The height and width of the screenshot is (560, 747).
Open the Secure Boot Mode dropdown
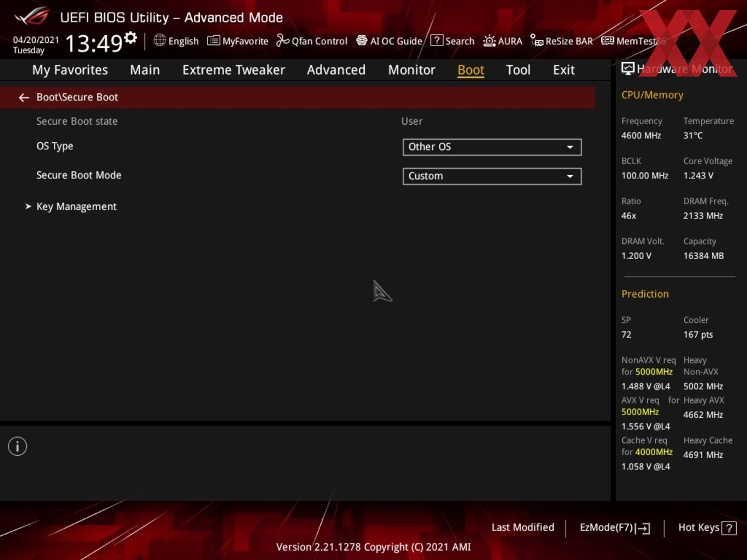click(x=492, y=176)
